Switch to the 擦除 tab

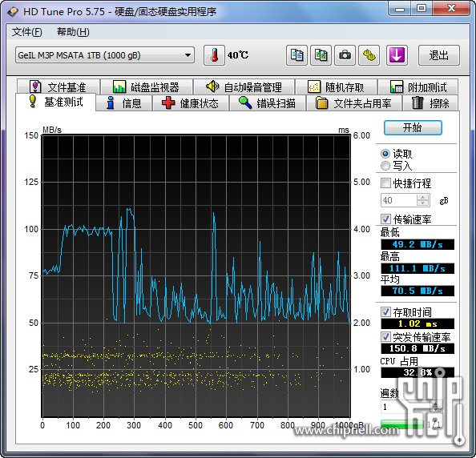tap(430, 103)
